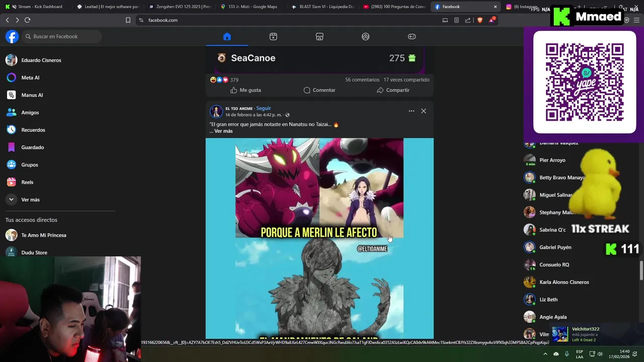Hide EL TIO ANIME post with X
Screen dimensions: 644x362
424,111
